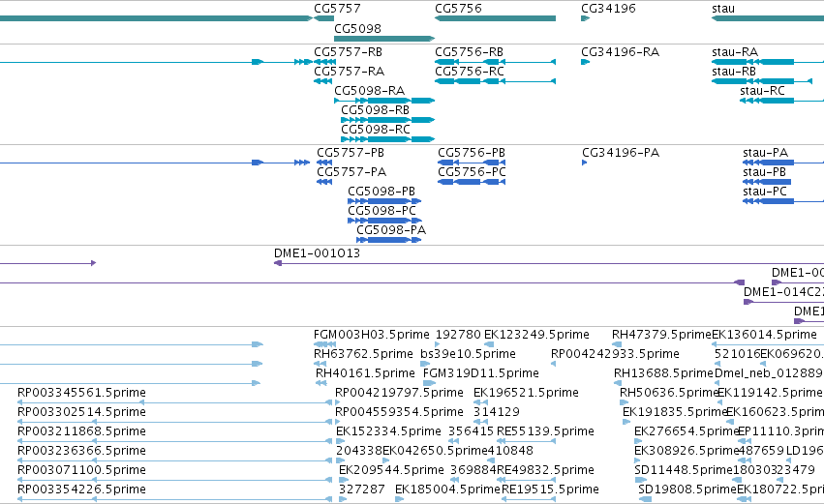Image resolution: width=824 pixels, height=504 pixels.
Task: Select protein CG5098-PC
Action: [x=381, y=211]
